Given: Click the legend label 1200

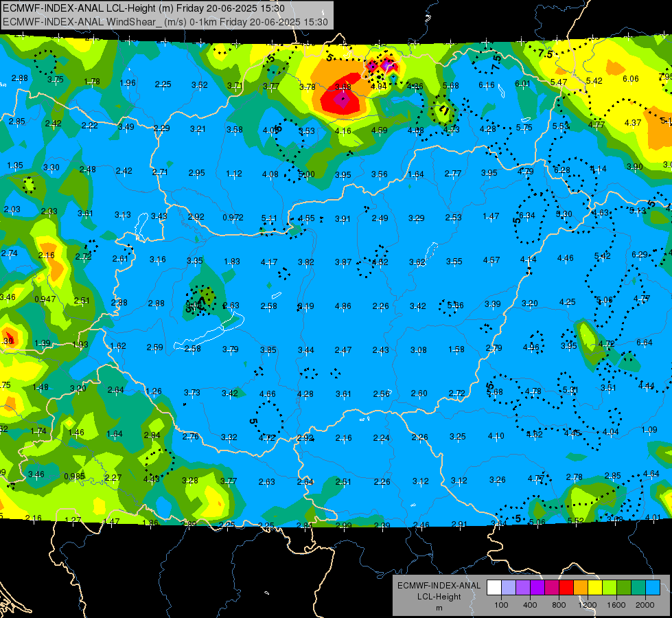Looking at the screenshot, I should tap(587, 605).
